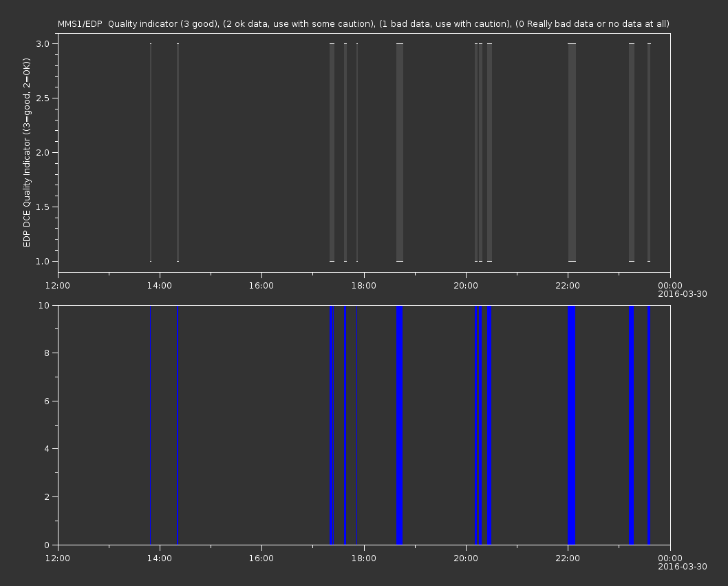Click the 4 tick label on the lower plot
This screenshot has height=586, width=728.
tap(47, 449)
